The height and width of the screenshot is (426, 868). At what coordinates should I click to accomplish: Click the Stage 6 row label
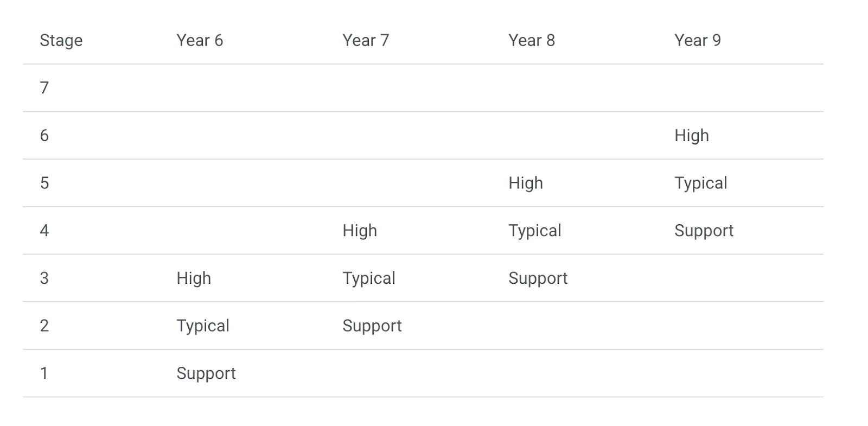pos(44,136)
